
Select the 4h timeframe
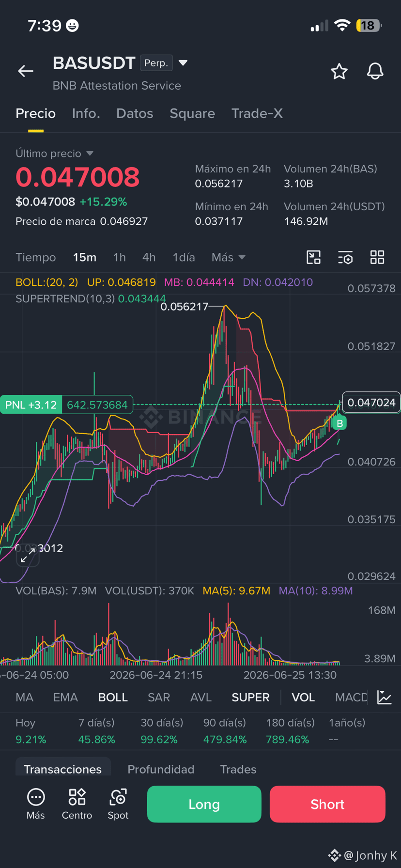click(149, 257)
